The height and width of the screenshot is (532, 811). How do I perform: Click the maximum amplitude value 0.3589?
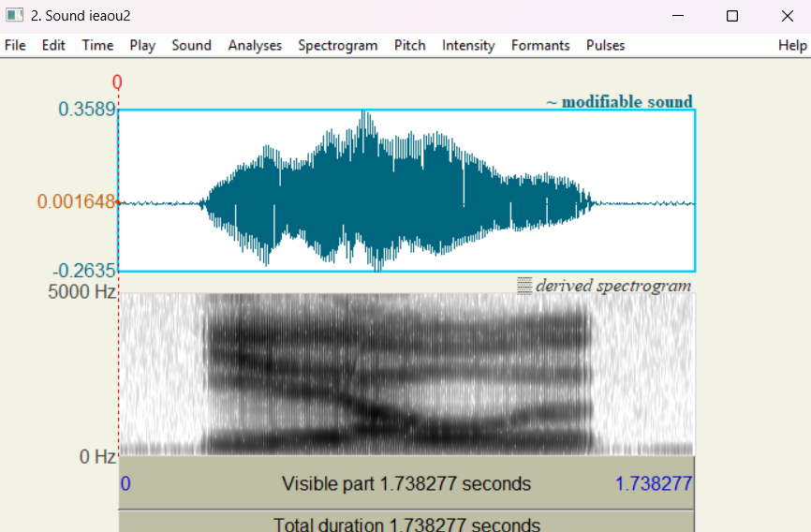(86, 110)
